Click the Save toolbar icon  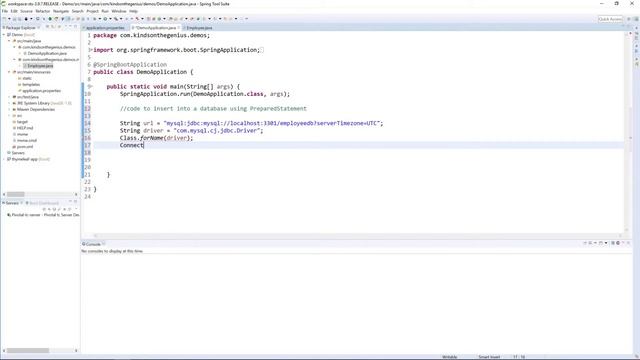tap(14, 19)
